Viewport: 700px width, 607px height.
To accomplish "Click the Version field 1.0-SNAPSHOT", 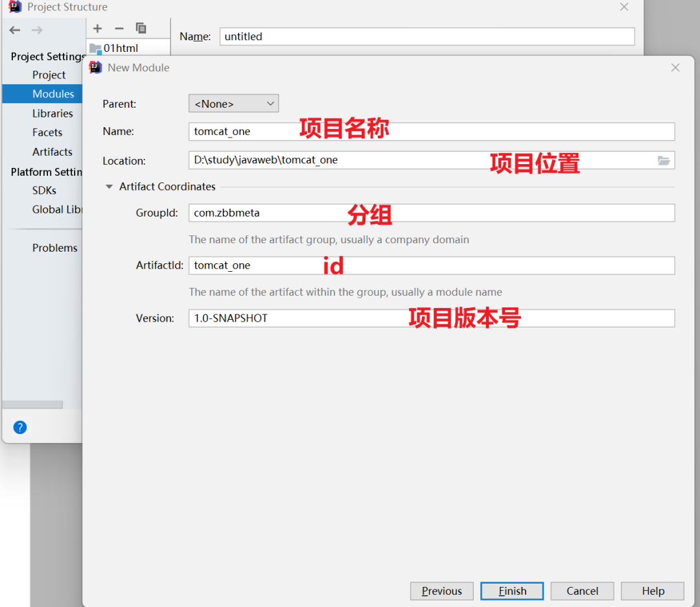I will pyautogui.click(x=431, y=318).
